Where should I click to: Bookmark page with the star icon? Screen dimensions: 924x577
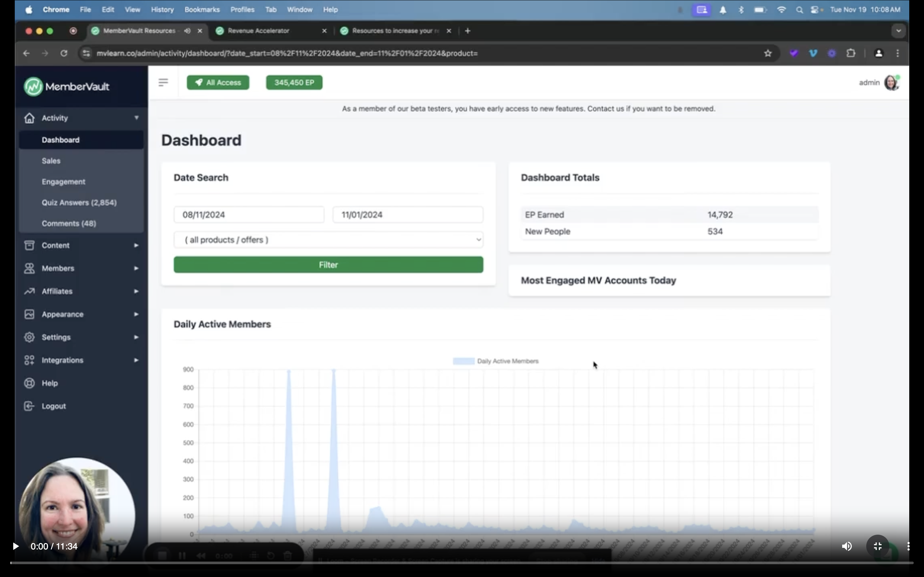(768, 54)
